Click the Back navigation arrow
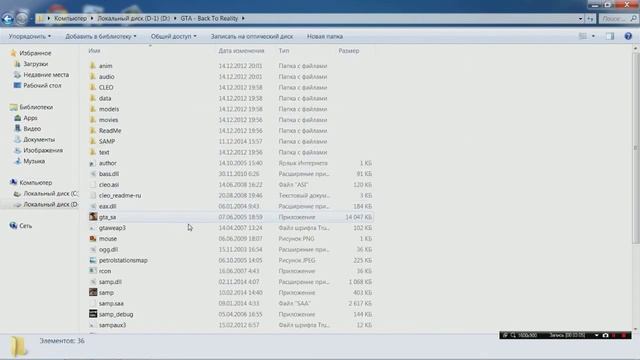This screenshot has height=360, width=640. 7,19
